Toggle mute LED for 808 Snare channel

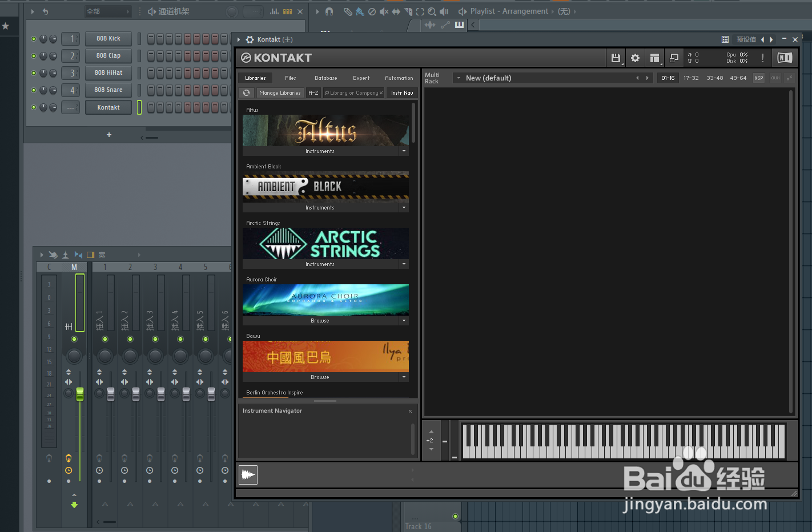point(34,90)
